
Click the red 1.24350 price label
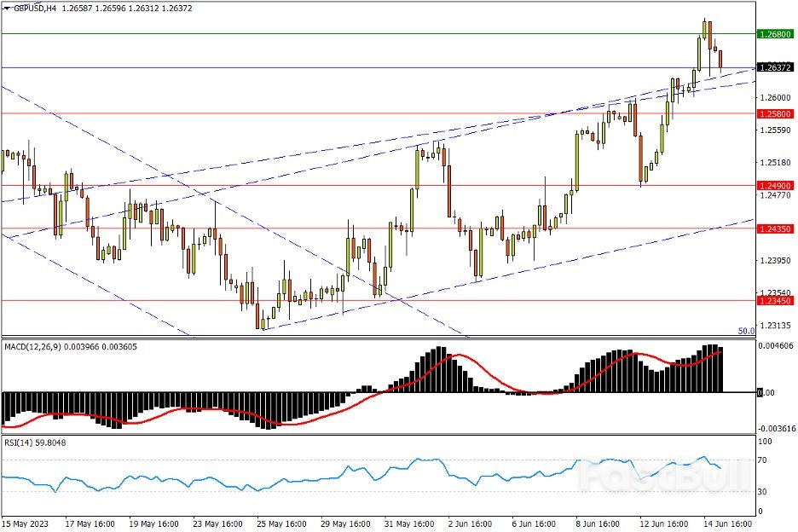coord(775,228)
